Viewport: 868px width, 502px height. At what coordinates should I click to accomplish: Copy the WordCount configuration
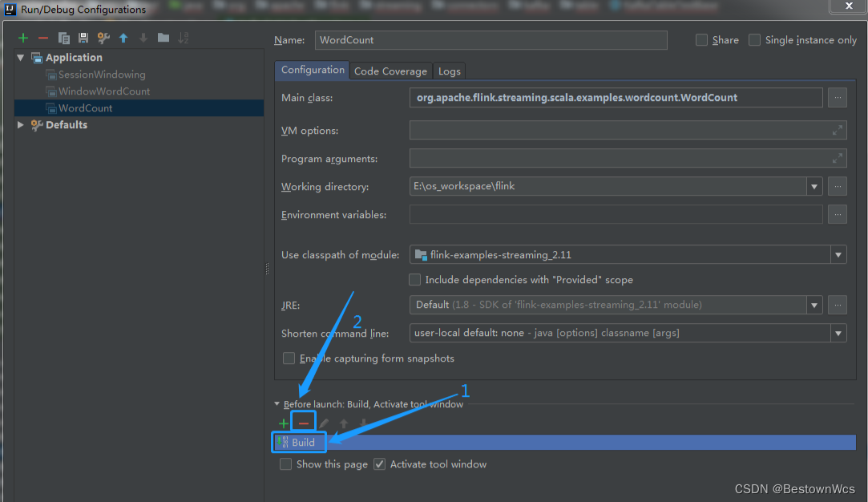[63, 37]
